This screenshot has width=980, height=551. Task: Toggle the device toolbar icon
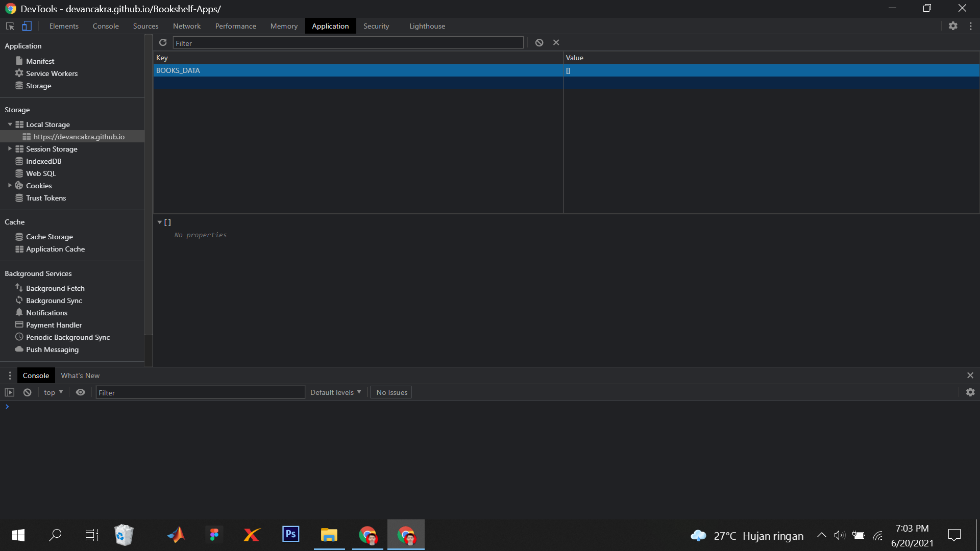click(x=27, y=26)
